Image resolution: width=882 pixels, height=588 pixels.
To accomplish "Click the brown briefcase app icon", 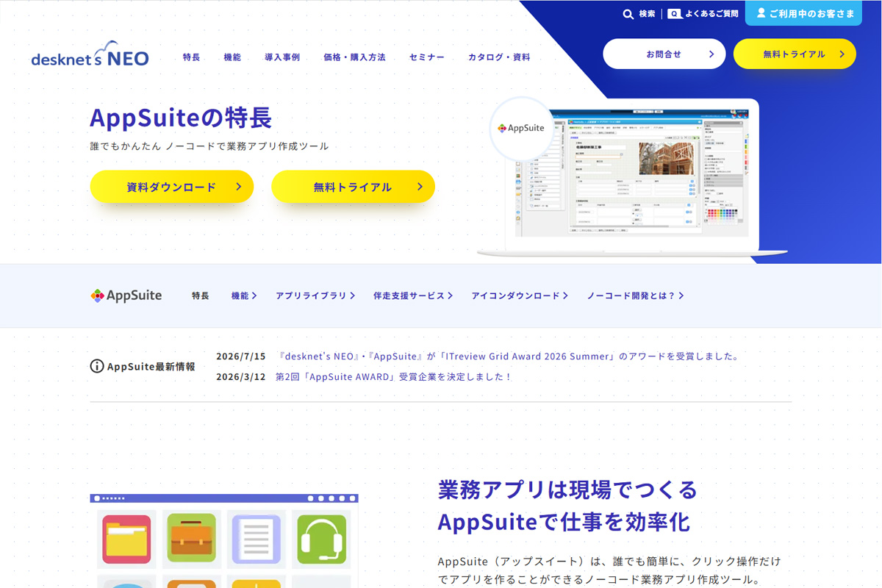I will pyautogui.click(x=191, y=539).
